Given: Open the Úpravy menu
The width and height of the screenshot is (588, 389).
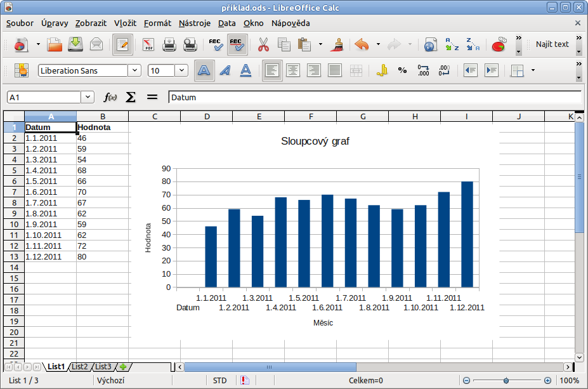Looking at the screenshot, I should click(x=55, y=23).
